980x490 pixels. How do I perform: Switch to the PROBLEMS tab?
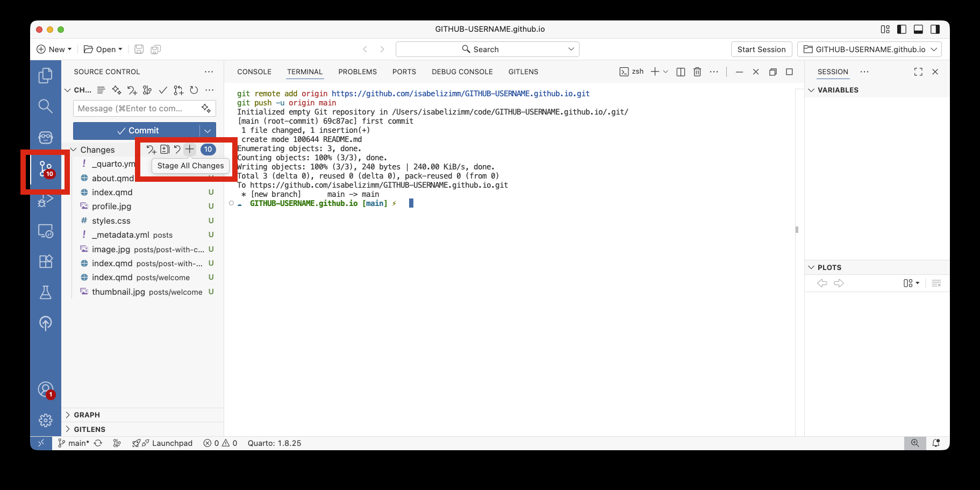(357, 72)
